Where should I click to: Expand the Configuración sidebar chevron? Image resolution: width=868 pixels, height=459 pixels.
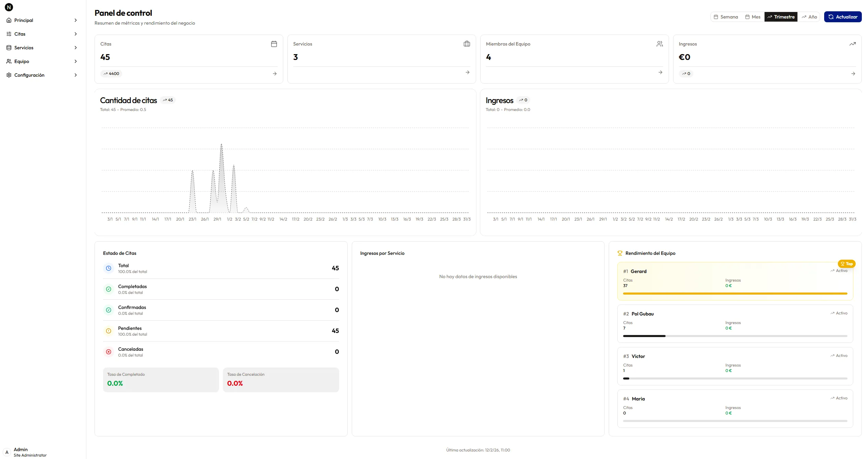75,75
